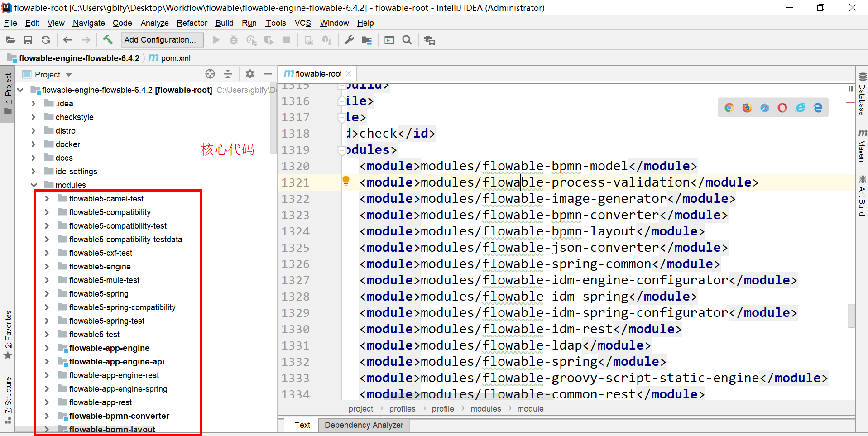Open Project Structure toolbar icon
This screenshot has width=868, height=436.
[367, 40]
